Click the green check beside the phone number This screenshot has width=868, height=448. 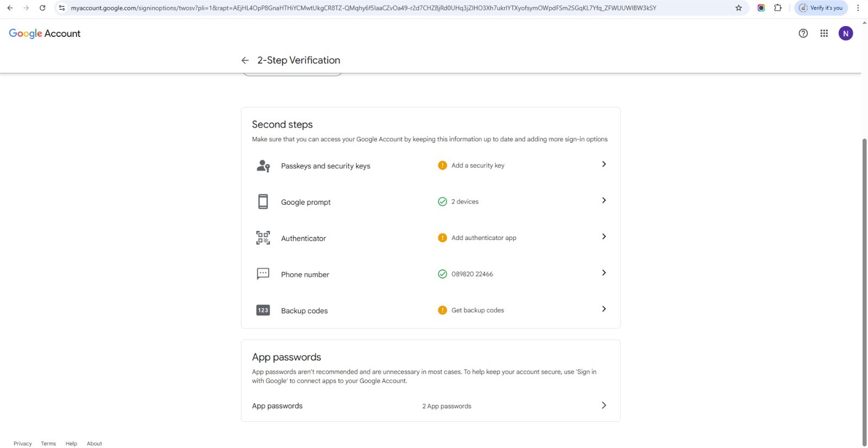click(x=443, y=274)
